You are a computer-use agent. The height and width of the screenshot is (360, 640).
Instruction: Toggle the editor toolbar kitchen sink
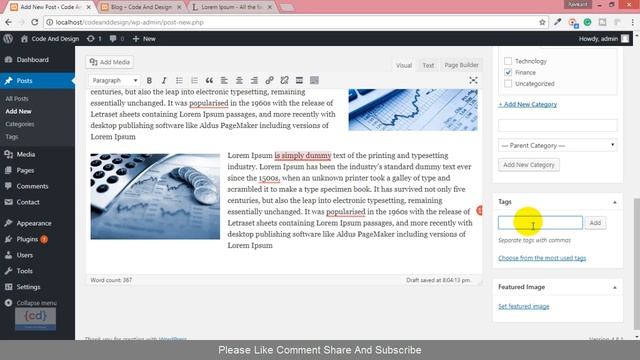coord(314,80)
